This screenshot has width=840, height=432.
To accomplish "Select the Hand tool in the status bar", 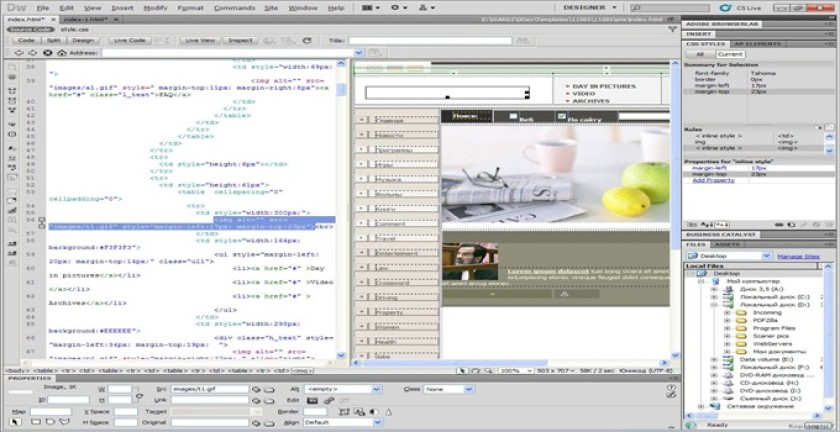I will (x=475, y=370).
